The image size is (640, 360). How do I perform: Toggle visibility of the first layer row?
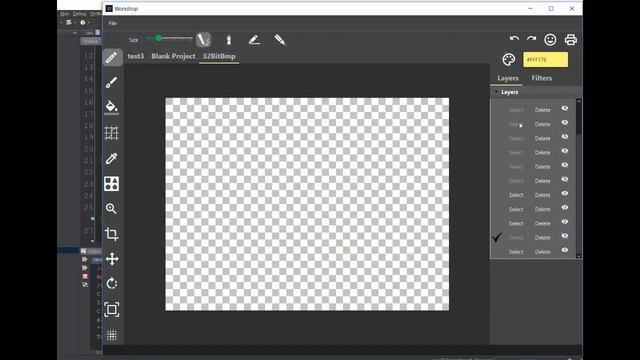coord(564,109)
